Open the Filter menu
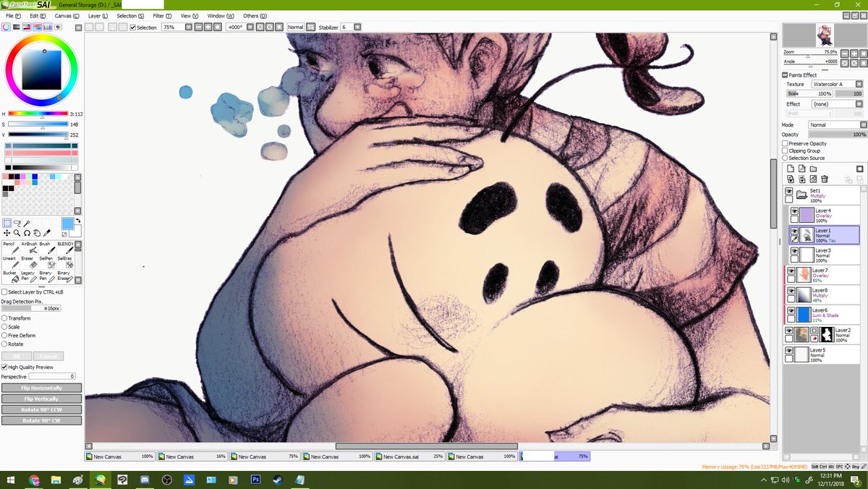868x489 pixels. point(162,15)
